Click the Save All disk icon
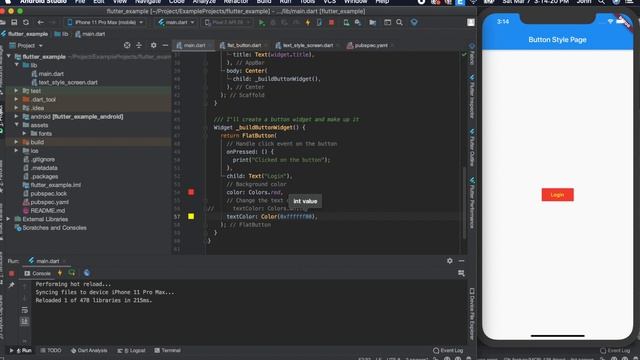This screenshot has height=360, width=640. tap(14, 22)
